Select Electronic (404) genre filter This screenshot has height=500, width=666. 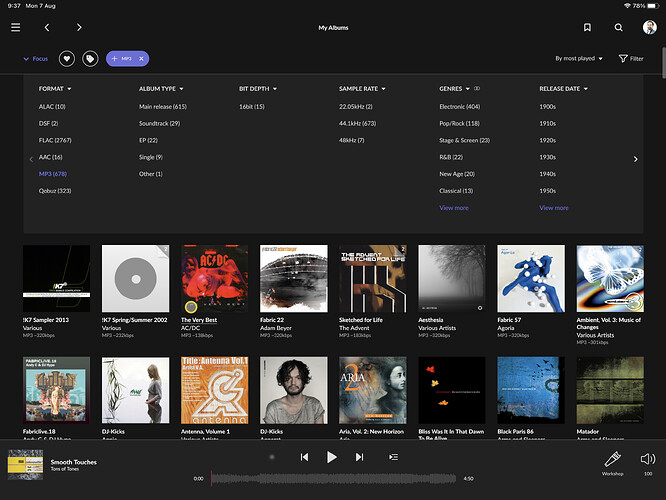tap(459, 106)
